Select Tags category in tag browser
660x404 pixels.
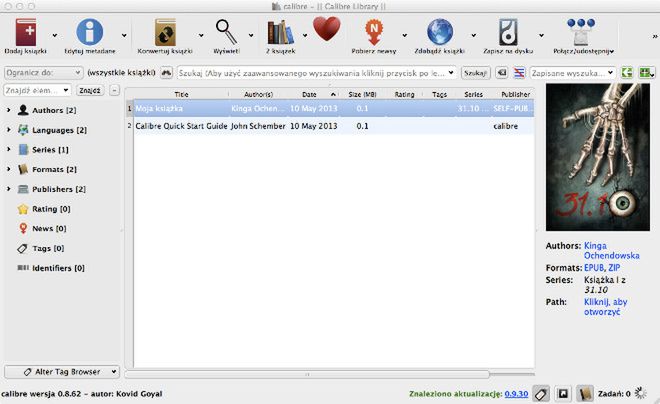tap(41, 248)
